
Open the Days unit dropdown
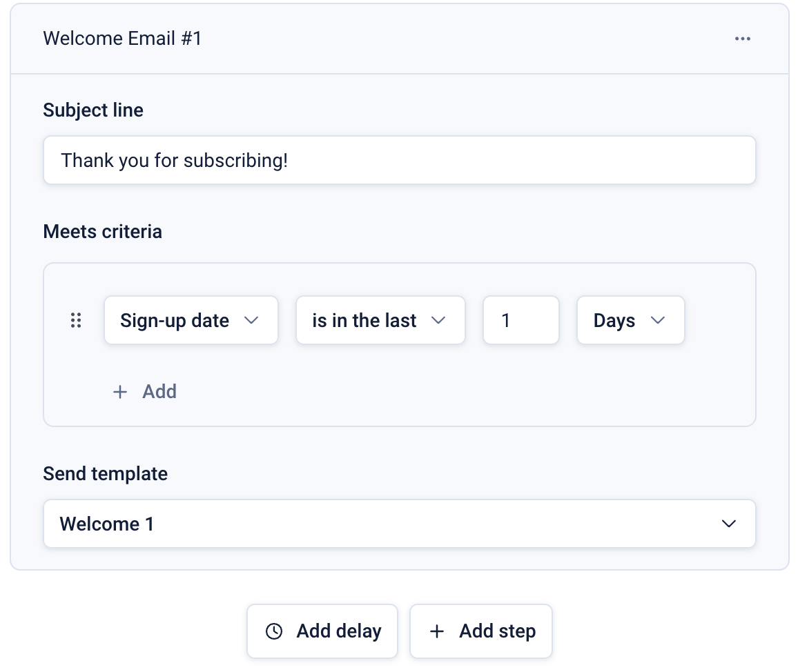point(630,320)
